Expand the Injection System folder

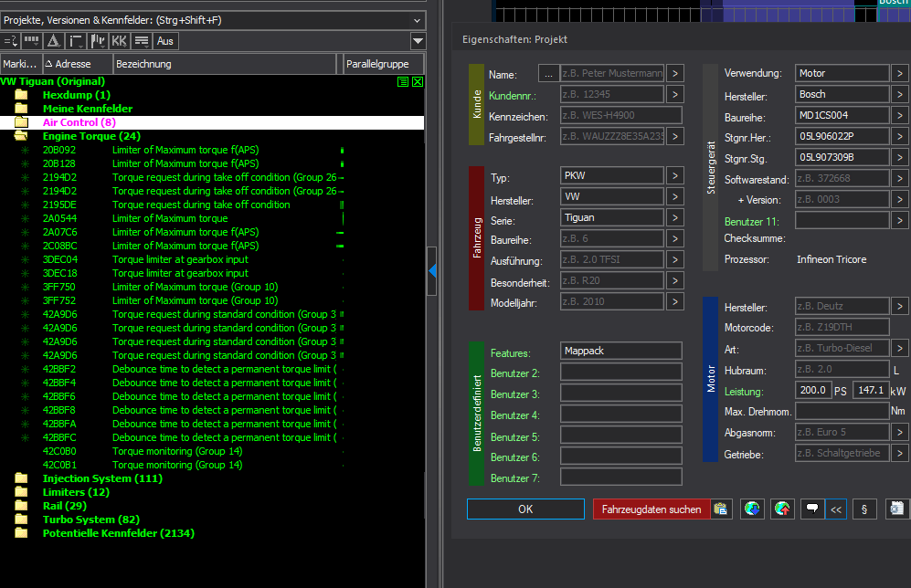click(x=22, y=478)
